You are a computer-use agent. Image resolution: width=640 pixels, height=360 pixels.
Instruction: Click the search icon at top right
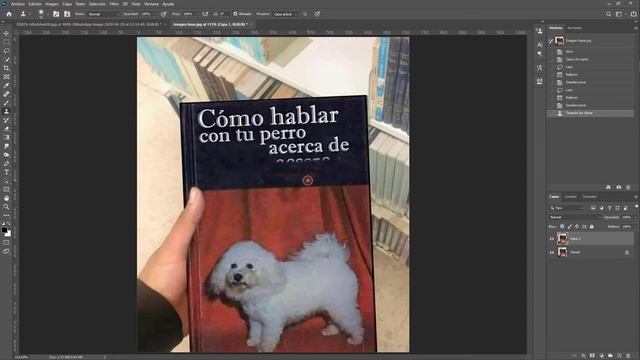point(608,14)
